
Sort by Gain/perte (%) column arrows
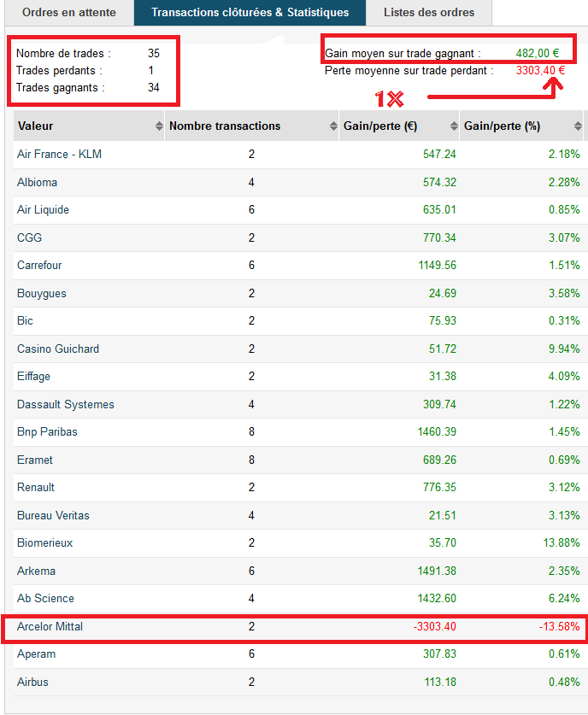(x=578, y=126)
